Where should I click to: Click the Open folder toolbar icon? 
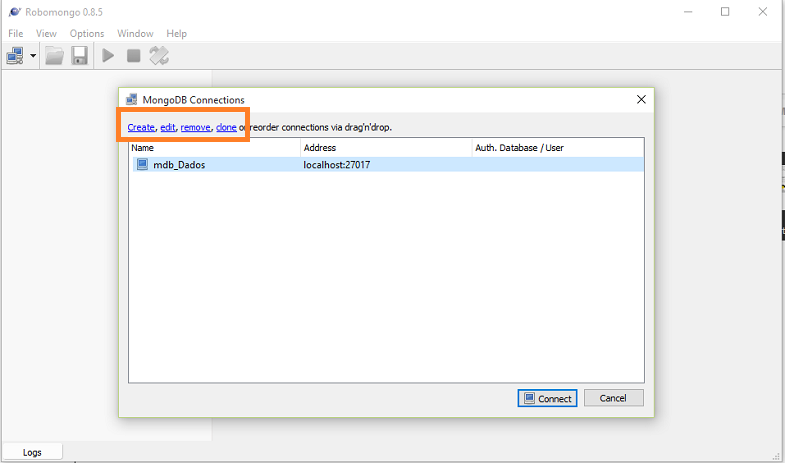pyautogui.click(x=54, y=56)
